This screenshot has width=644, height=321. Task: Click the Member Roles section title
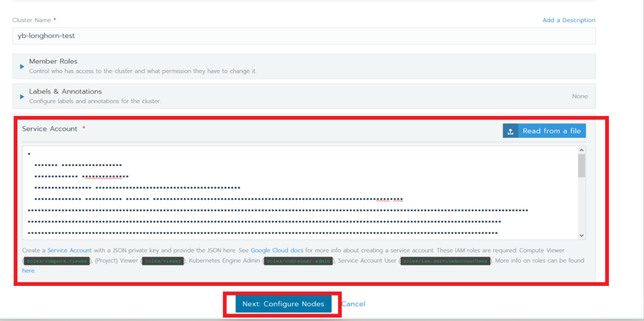tap(53, 62)
